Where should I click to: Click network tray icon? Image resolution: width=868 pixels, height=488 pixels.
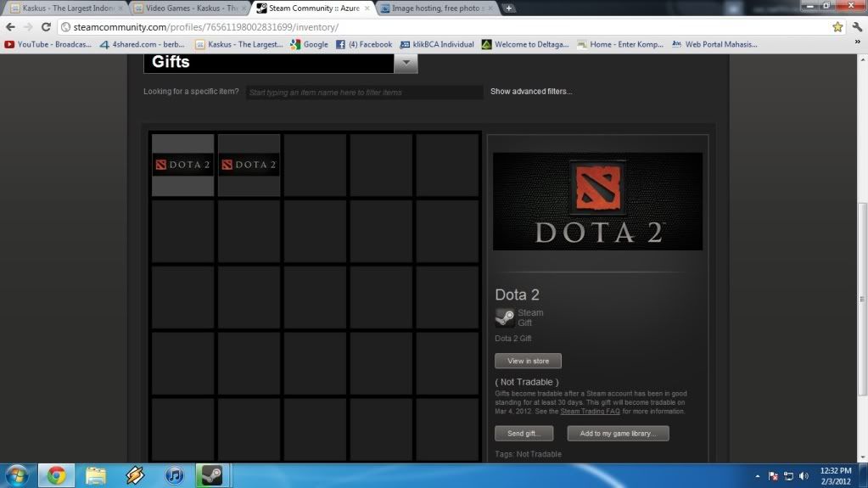789,476
